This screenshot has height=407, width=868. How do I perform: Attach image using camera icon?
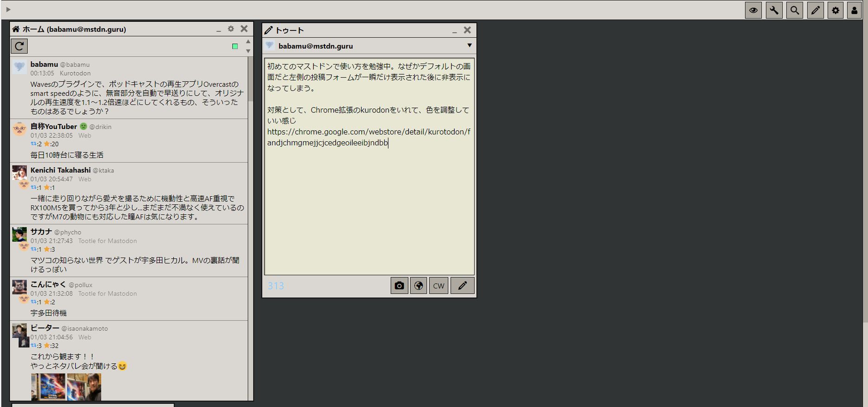[399, 286]
